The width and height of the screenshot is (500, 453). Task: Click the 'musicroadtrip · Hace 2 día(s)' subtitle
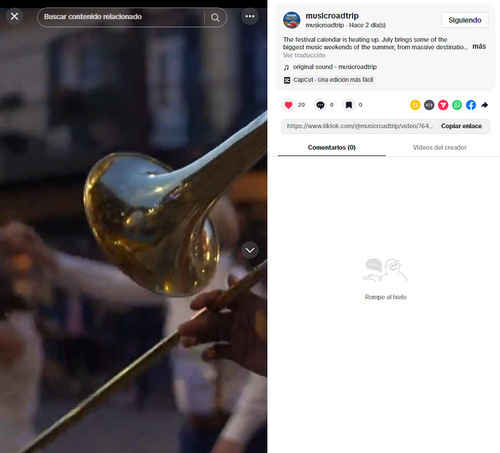(x=346, y=25)
